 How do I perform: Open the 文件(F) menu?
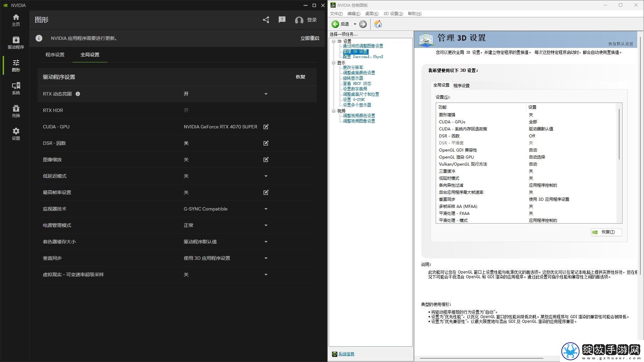tap(336, 14)
